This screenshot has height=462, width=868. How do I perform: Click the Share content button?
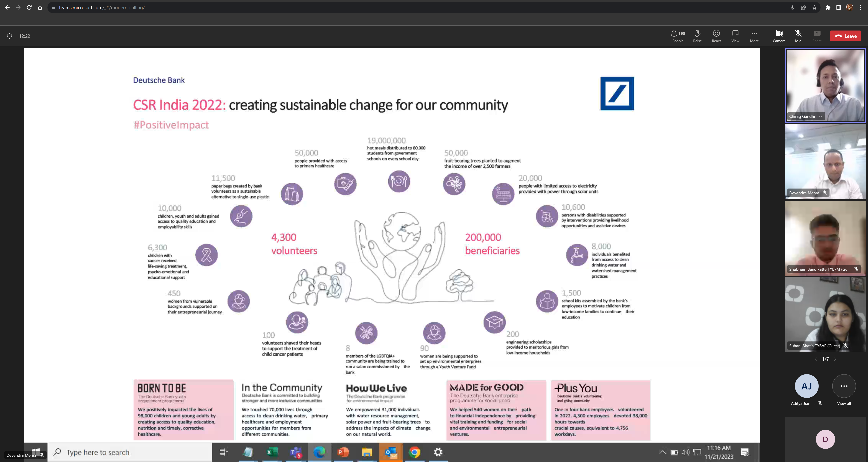point(817,36)
